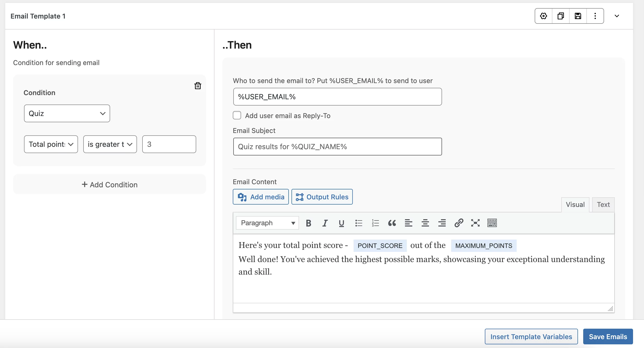Image resolution: width=644 pixels, height=348 pixels.
Task: Open the 'is greater than' operator dropdown
Action: tap(110, 144)
